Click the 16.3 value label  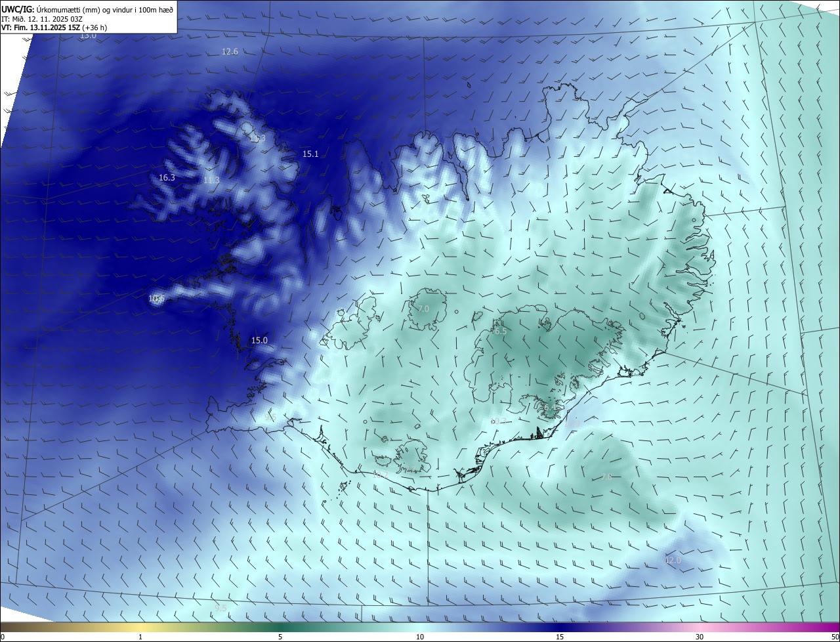[167, 177]
